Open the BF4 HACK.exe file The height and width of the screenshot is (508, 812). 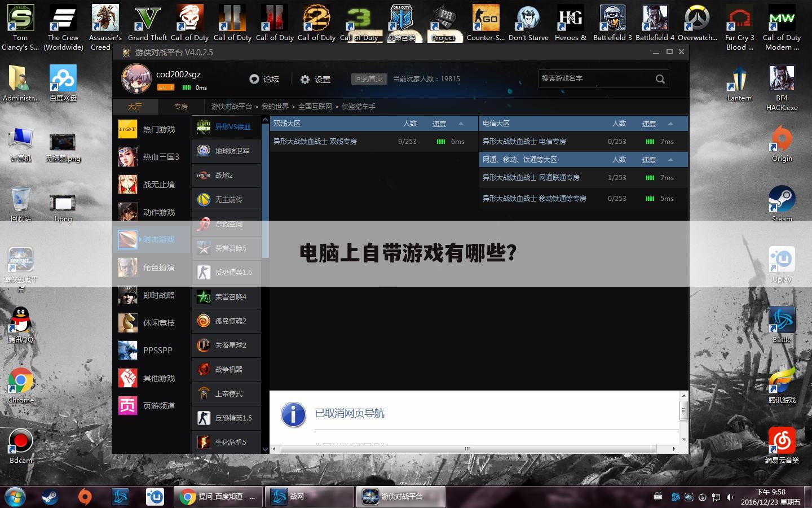(x=782, y=88)
